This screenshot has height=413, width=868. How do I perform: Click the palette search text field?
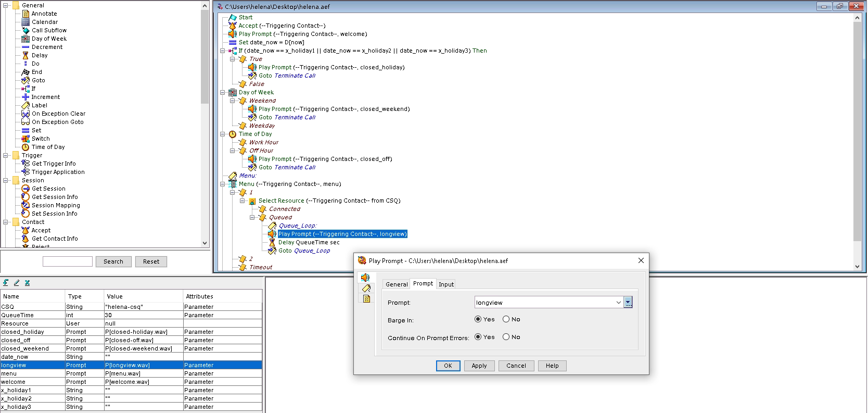[68, 261]
